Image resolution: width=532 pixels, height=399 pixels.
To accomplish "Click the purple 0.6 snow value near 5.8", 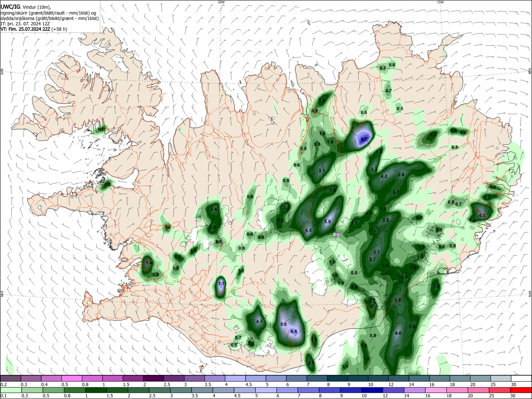I will point(337,234).
